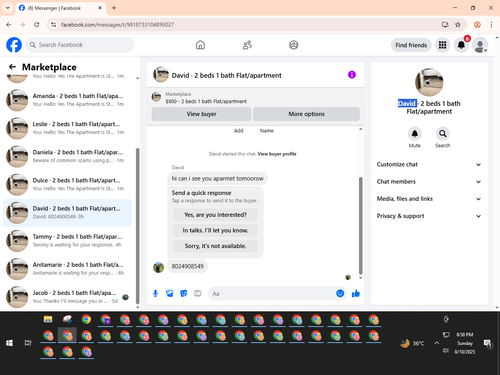Click the Search Facebook field
The width and height of the screenshot is (500, 375).
[x=80, y=45]
